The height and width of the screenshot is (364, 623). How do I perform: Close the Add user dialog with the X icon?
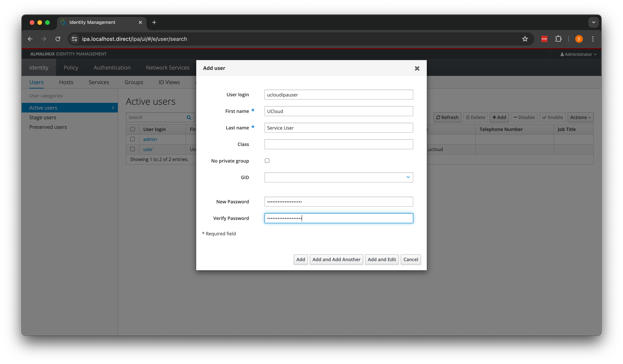417,68
